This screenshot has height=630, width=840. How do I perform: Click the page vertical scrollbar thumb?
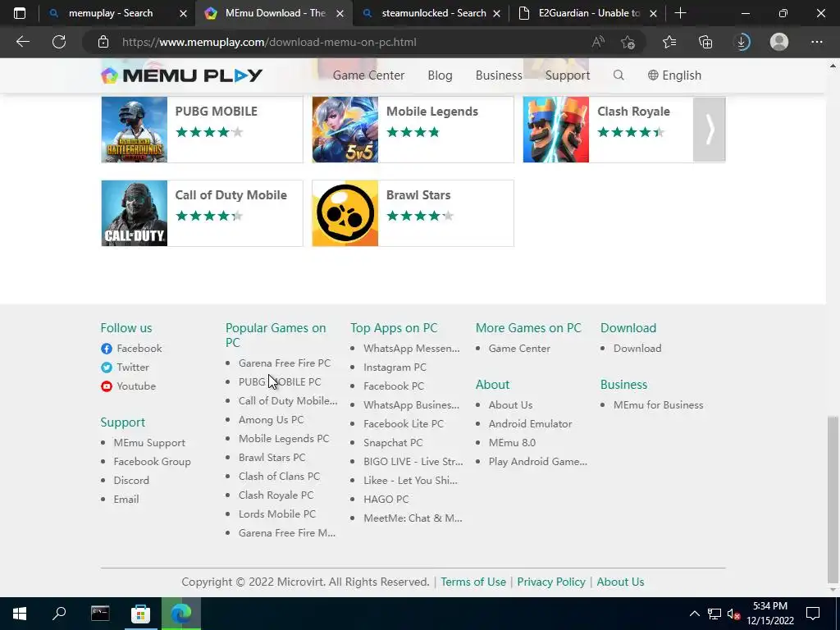click(833, 500)
